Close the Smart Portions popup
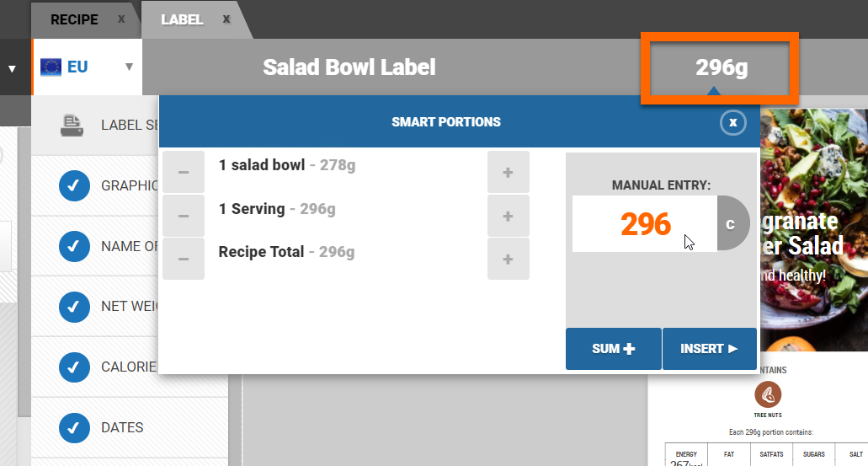Screen dimensions: 868x466 coord(733,122)
